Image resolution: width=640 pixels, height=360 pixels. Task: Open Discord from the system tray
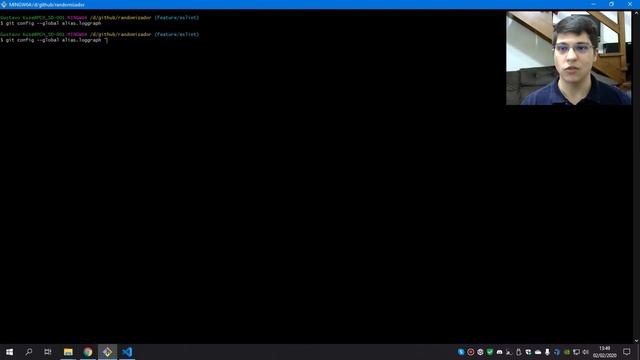pyautogui.click(x=499, y=352)
